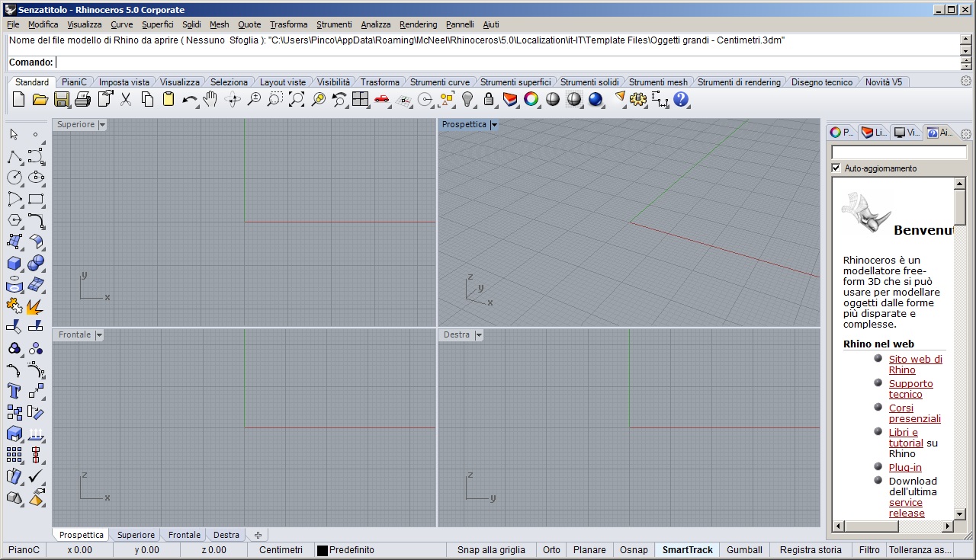Screen dimensions: 976x560
Task: Click the New file icon
Action: 19,99
